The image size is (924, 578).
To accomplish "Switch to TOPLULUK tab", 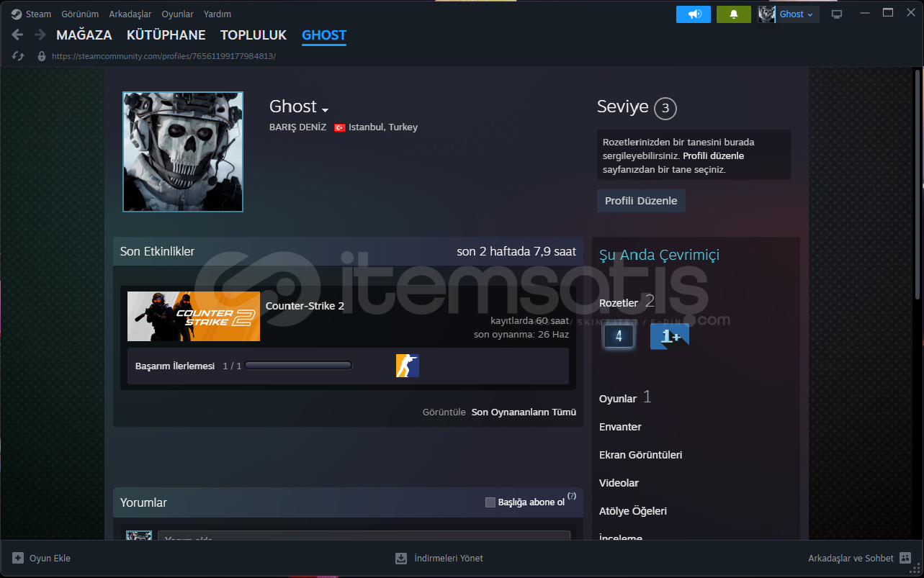I will tap(254, 35).
